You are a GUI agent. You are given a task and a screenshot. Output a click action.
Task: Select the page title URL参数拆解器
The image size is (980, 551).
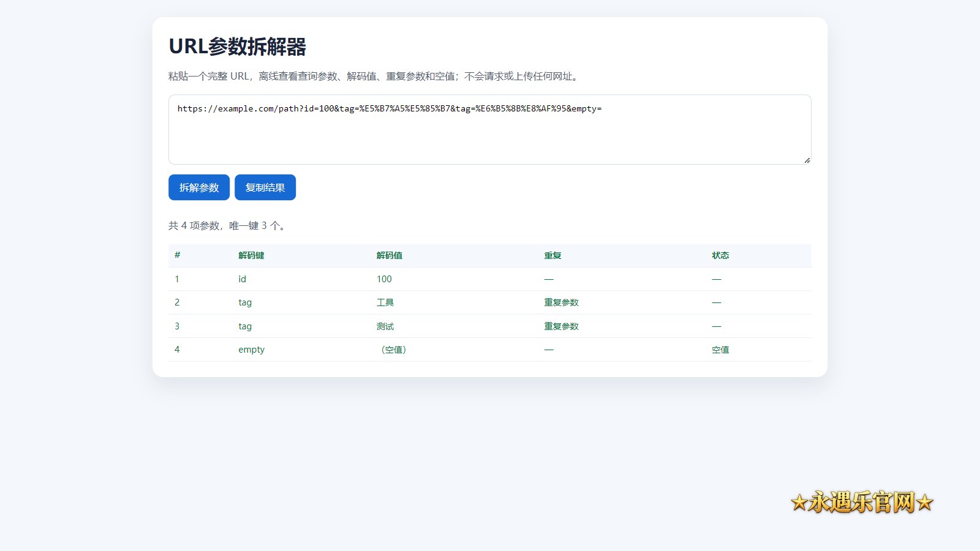pos(238,47)
